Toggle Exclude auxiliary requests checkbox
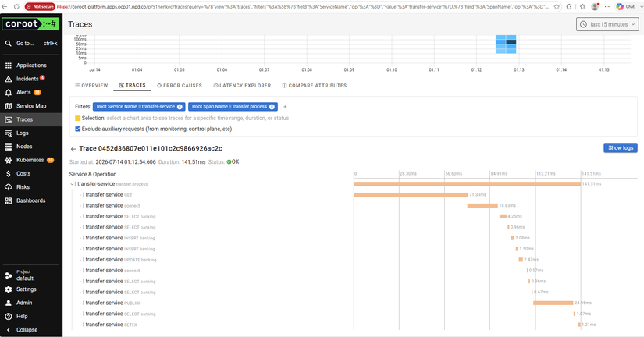This screenshot has width=644, height=337. pyautogui.click(x=77, y=129)
